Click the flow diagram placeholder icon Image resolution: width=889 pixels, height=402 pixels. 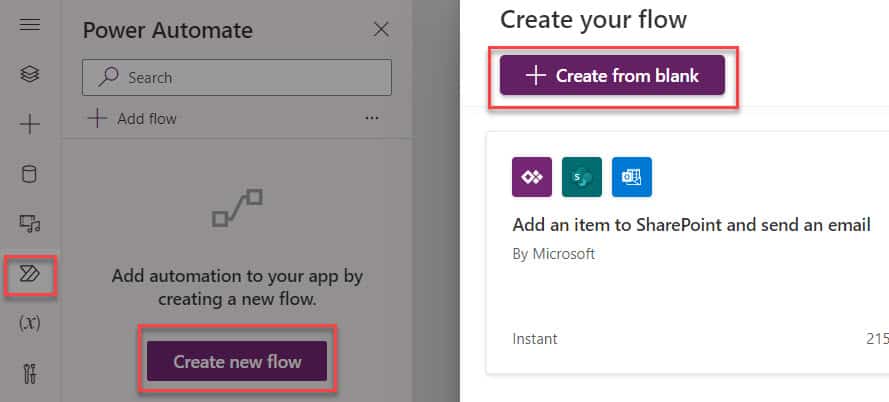[x=237, y=208]
